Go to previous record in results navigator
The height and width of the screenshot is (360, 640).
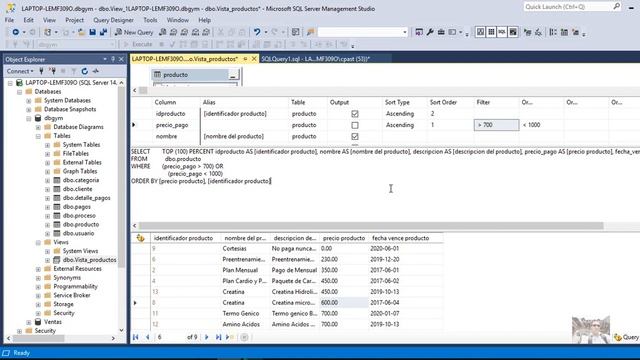coord(147,337)
